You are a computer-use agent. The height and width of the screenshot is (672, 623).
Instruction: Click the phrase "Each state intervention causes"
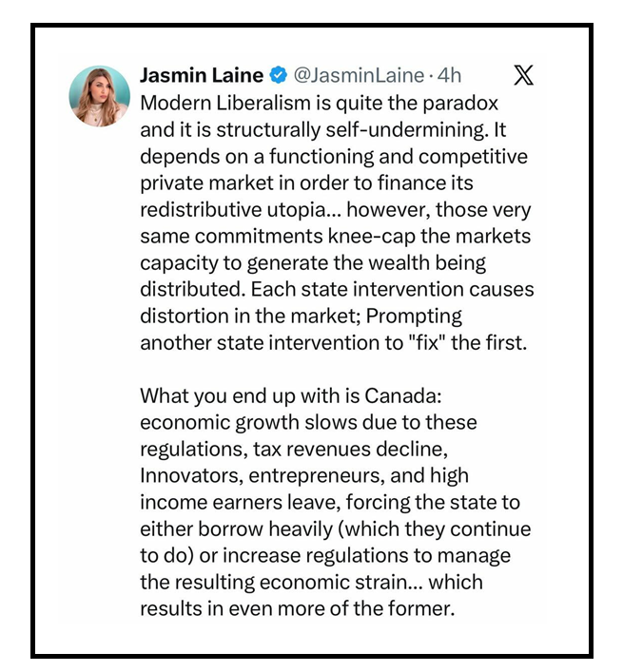point(392,289)
